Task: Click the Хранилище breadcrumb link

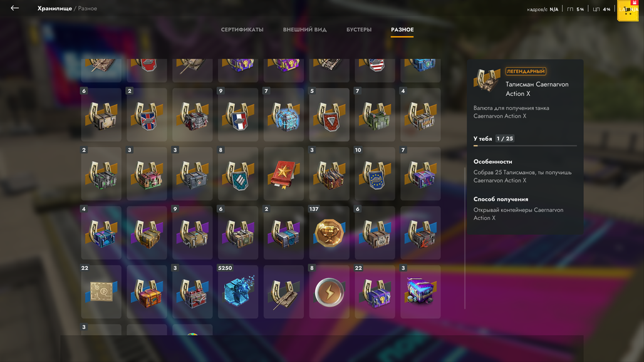Action: [55, 8]
